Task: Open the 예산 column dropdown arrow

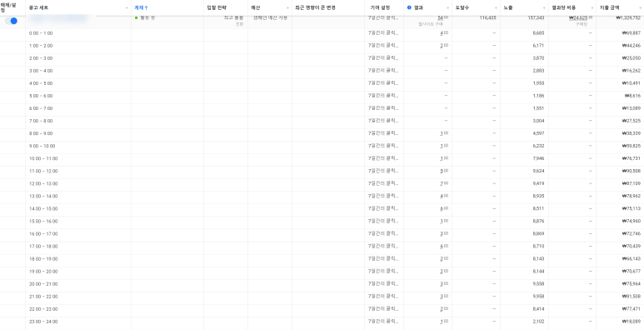Action: (x=287, y=8)
